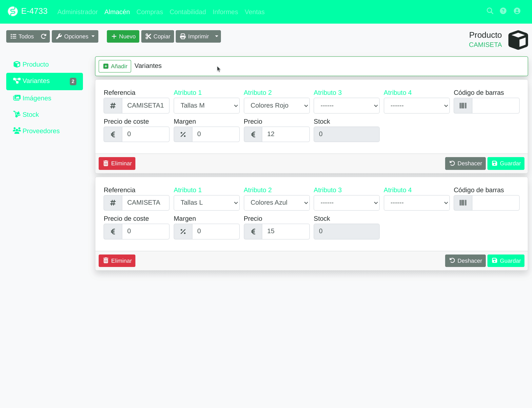
Task: Switch to the Imágenes tab
Action: click(x=45, y=98)
